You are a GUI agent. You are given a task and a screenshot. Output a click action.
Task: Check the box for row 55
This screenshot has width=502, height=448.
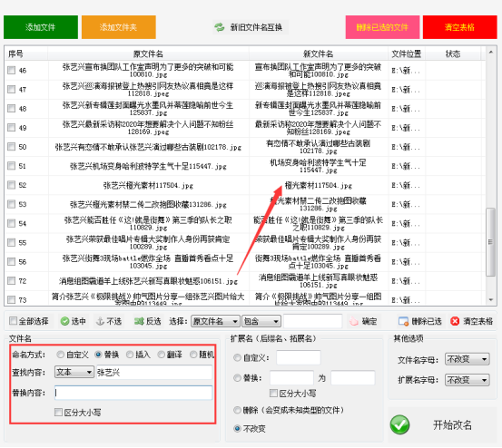pyautogui.click(x=11, y=242)
